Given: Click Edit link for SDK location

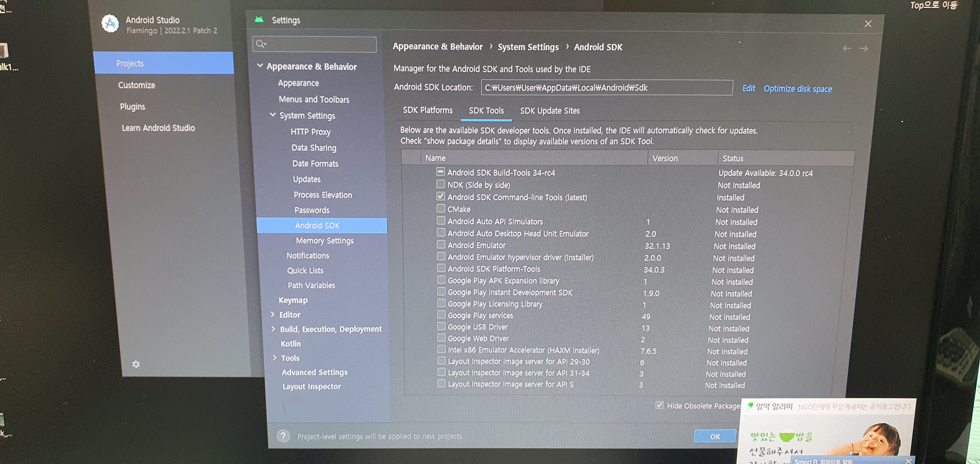Looking at the screenshot, I should pos(749,88).
